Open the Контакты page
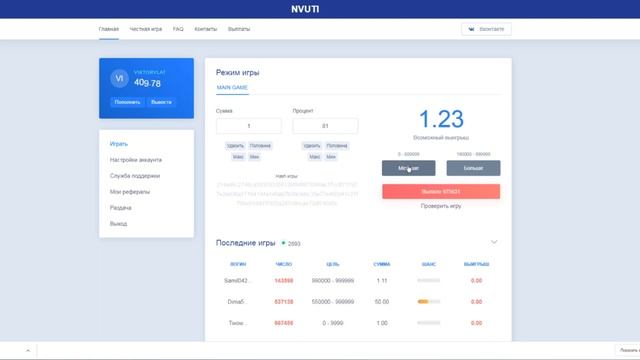640x360 pixels. (x=206, y=29)
